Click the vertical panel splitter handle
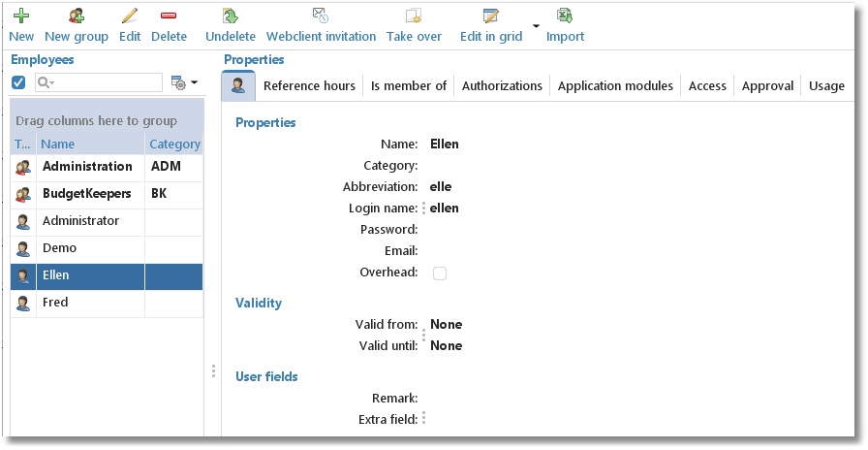Screen dimensions: 868x450 (x=213, y=370)
